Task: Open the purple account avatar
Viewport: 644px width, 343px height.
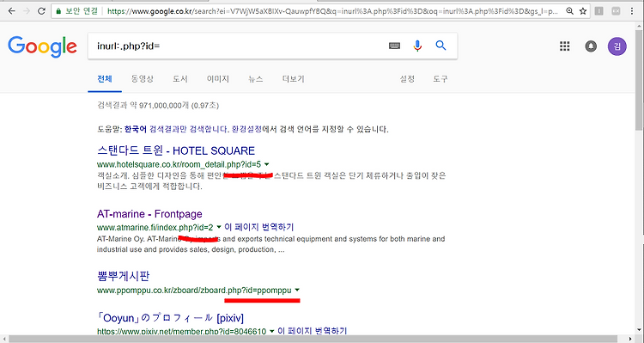Action: point(617,46)
